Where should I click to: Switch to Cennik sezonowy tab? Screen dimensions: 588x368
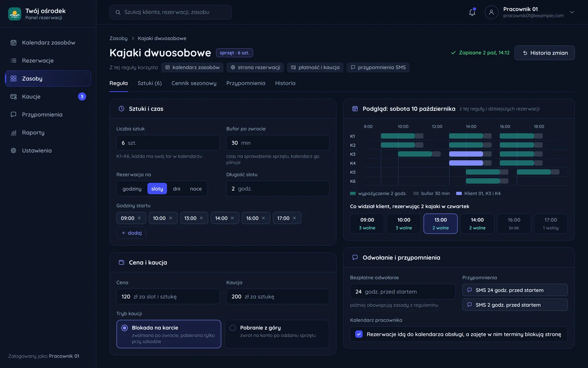click(194, 83)
